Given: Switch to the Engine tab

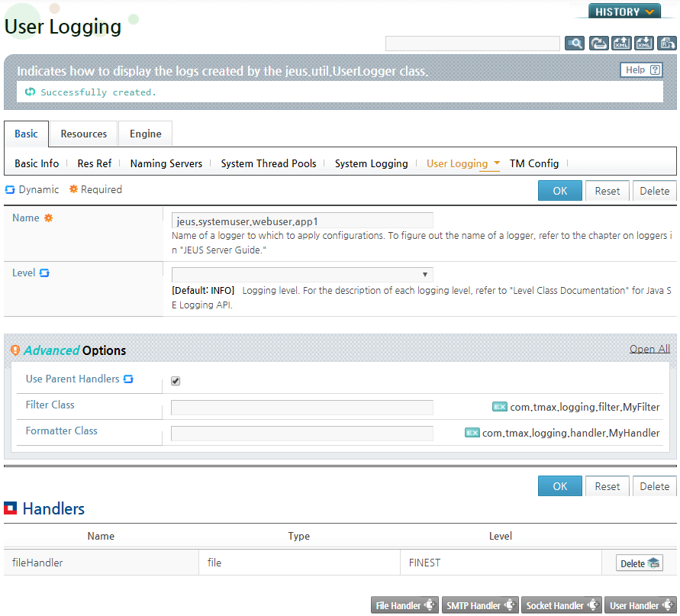Looking at the screenshot, I should pos(145,134).
